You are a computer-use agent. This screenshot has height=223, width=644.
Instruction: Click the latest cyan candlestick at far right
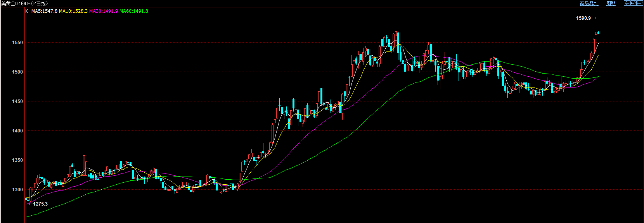599,33
